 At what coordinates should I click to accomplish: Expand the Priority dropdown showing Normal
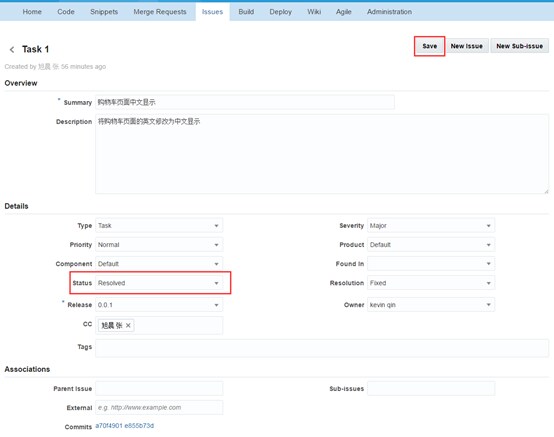159,244
